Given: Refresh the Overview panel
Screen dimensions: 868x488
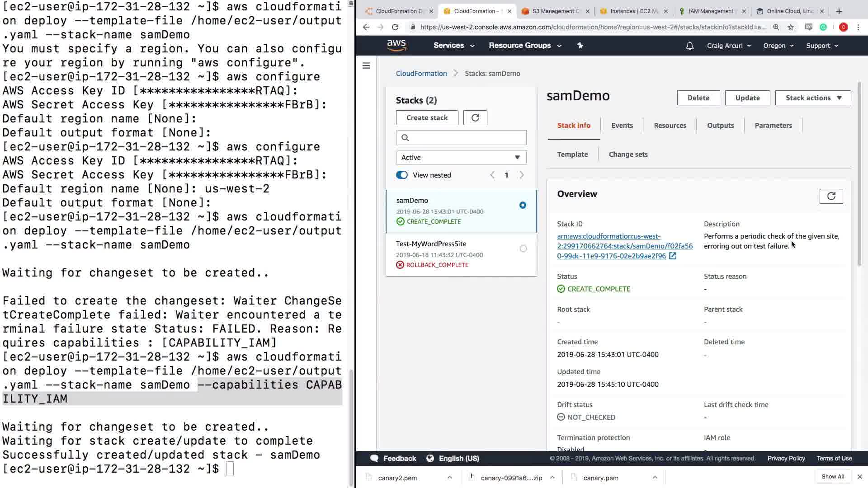Looking at the screenshot, I should point(831,196).
